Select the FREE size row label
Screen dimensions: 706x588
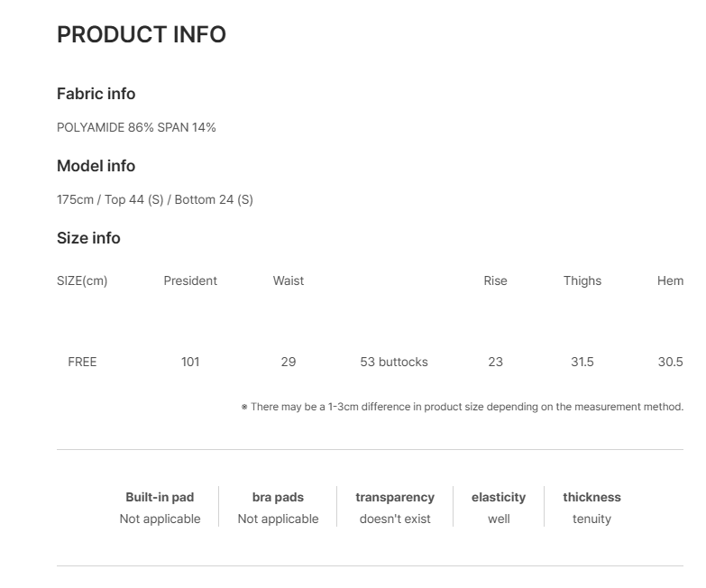[82, 362]
